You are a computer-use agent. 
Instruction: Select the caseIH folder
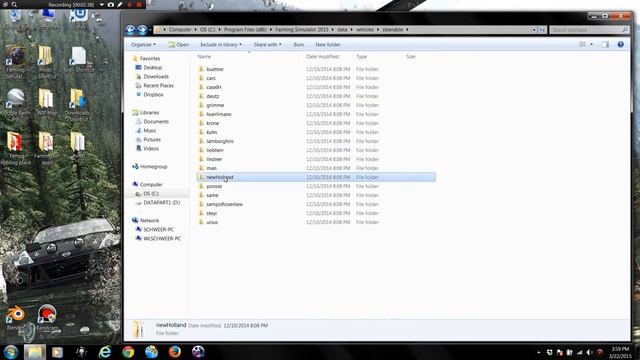(213, 87)
